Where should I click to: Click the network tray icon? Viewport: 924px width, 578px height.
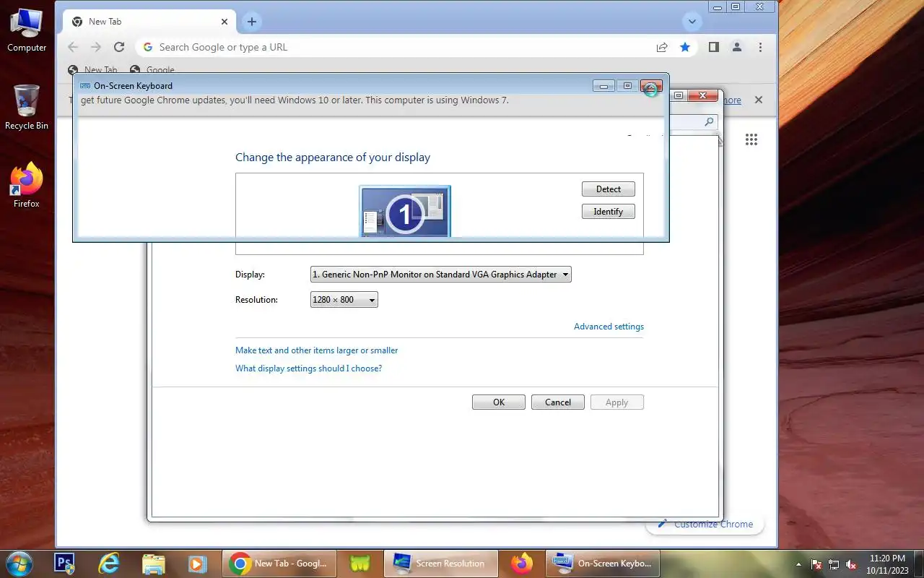click(x=834, y=564)
